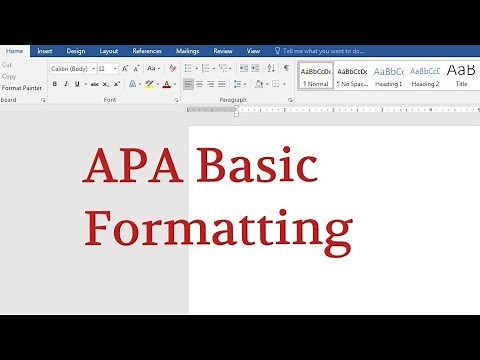Toggle underline formatting
Screen dimensions: 480x360
tap(77, 84)
